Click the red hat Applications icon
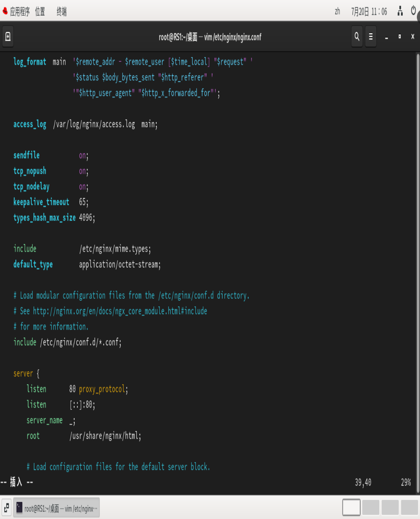Screen dimensions: 420x519 5,11
